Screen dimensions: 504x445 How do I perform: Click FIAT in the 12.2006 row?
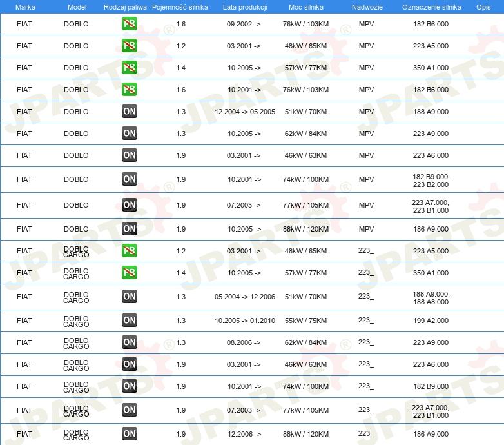tap(24, 434)
